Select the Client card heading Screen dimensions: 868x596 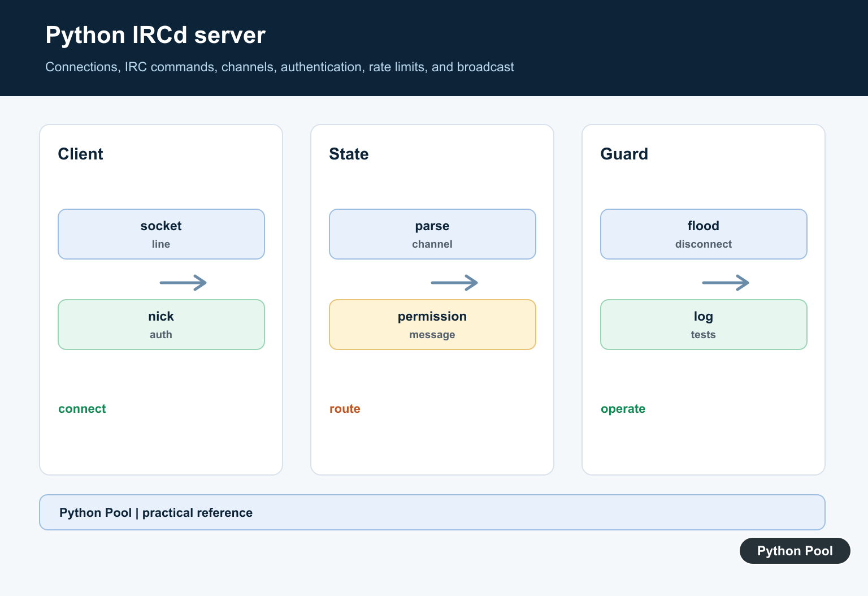[80, 154]
